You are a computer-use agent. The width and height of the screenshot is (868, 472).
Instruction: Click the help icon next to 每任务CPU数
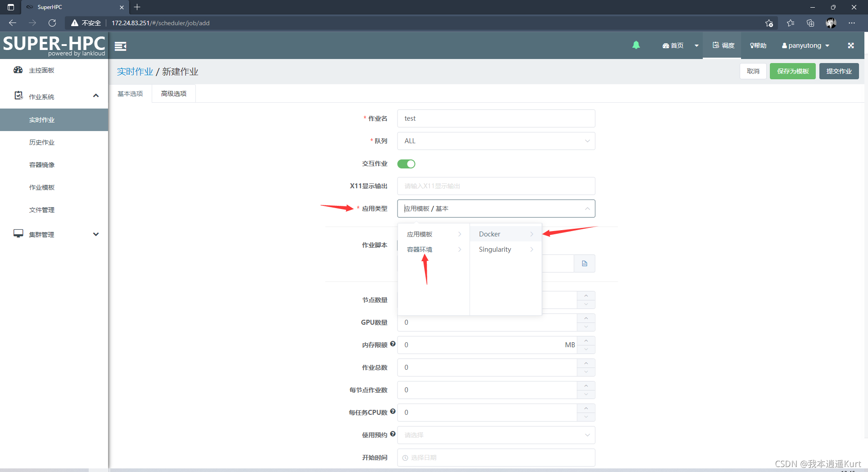click(393, 411)
